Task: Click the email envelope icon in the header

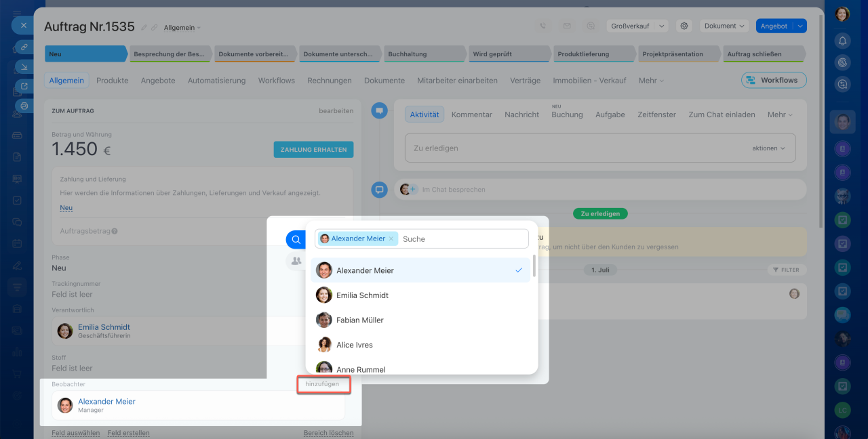Action: tap(566, 26)
